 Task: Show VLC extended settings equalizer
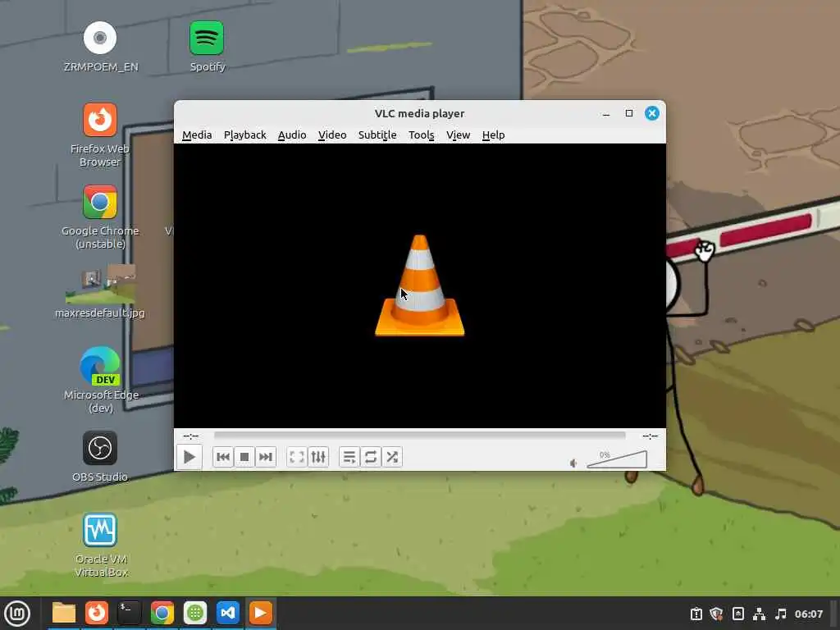pyautogui.click(x=318, y=457)
